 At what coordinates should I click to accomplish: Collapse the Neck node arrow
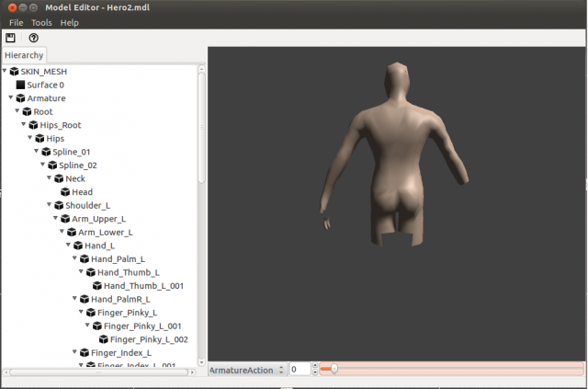click(x=49, y=178)
